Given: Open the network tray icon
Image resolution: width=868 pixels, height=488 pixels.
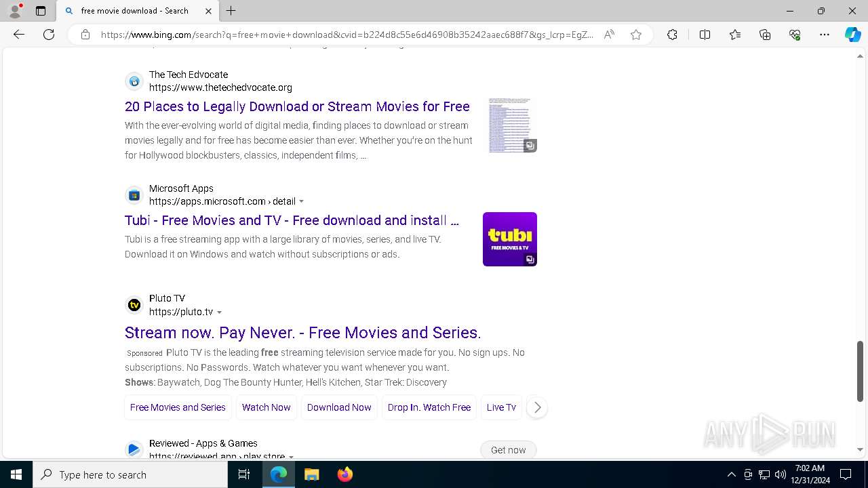Looking at the screenshot, I should (x=764, y=474).
